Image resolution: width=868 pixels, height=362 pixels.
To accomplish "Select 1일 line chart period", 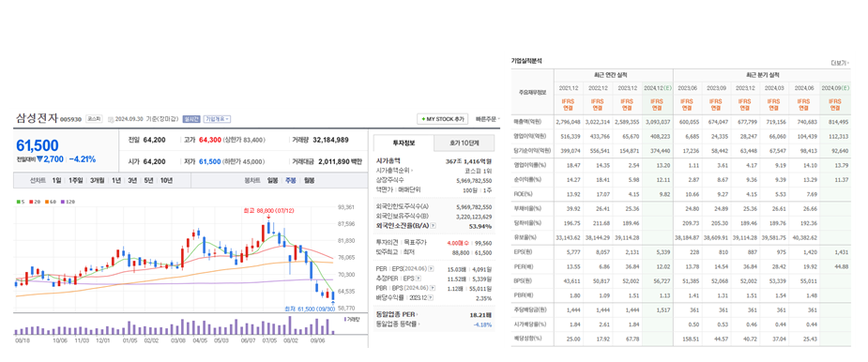I will point(57,180).
